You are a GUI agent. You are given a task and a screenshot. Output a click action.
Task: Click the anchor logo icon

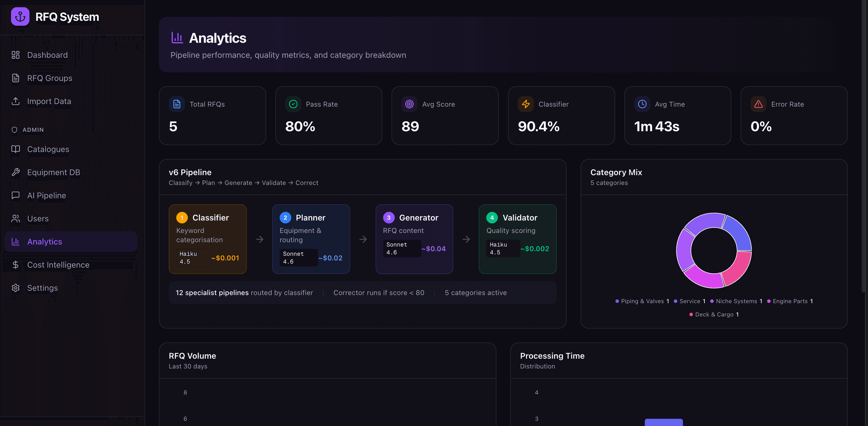[20, 16]
